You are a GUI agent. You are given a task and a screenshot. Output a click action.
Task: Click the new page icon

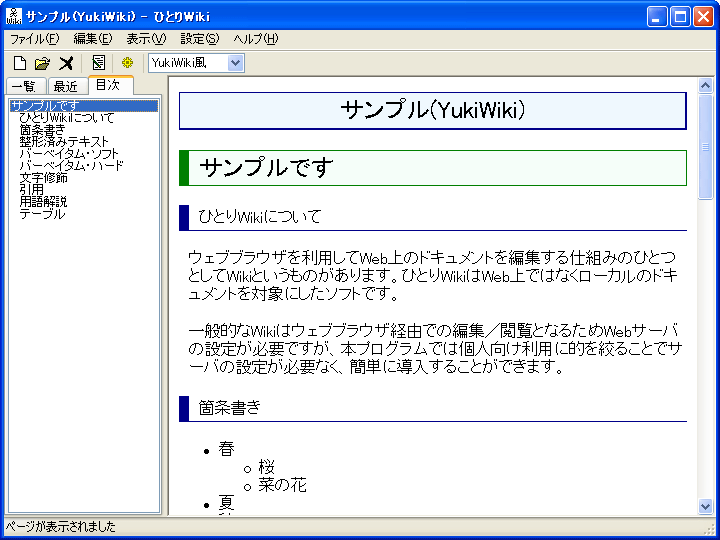[x=20, y=63]
